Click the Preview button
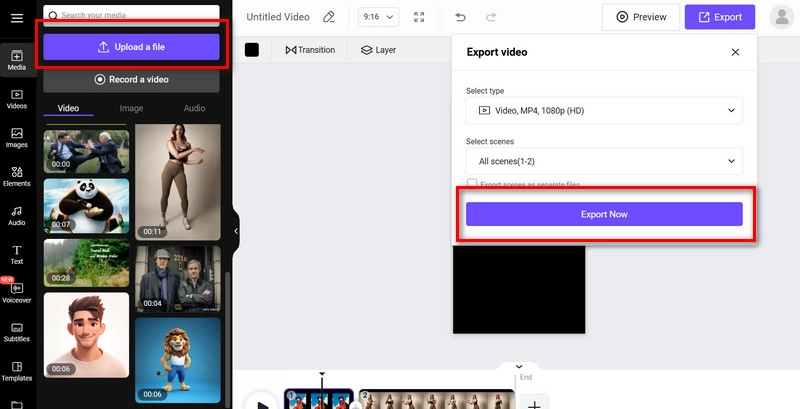800x409 pixels. click(x=641, y=17)
